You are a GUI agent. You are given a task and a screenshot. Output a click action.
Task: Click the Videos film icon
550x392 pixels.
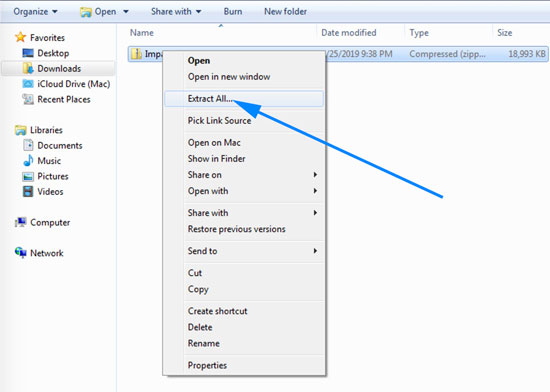(x=28, y=191)
